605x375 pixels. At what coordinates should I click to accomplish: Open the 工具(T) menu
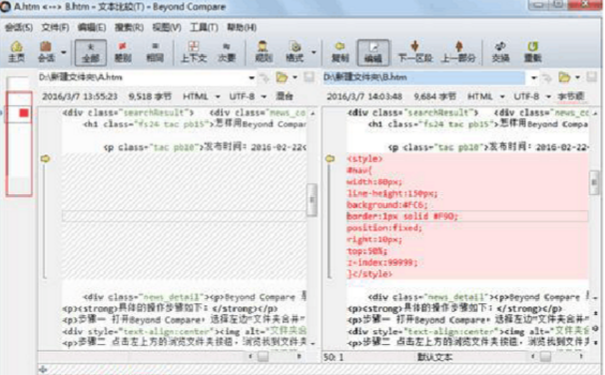(204, 27)
